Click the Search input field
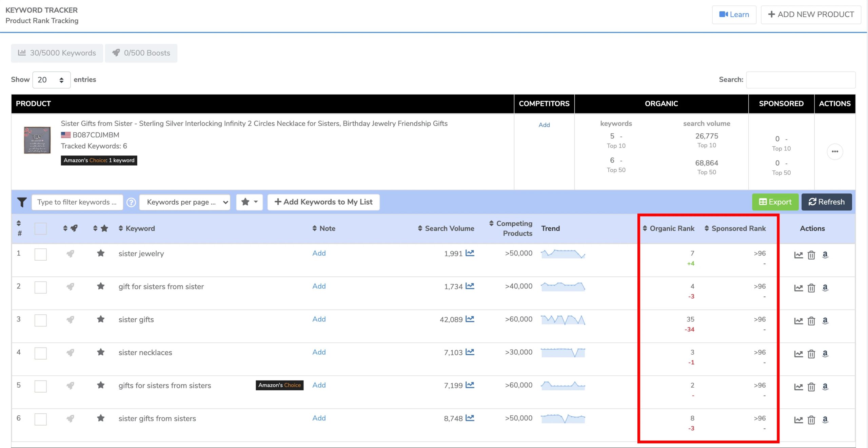 tap(801, 80)
